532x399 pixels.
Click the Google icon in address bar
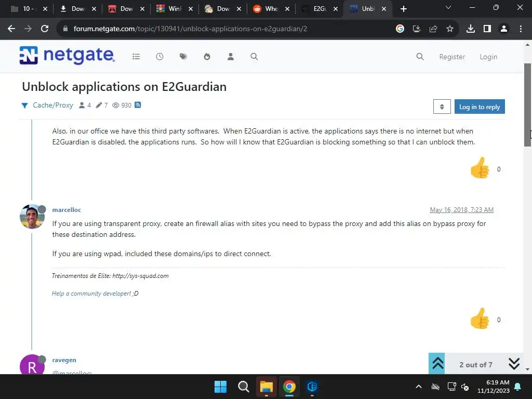click(x=400, y=29)
